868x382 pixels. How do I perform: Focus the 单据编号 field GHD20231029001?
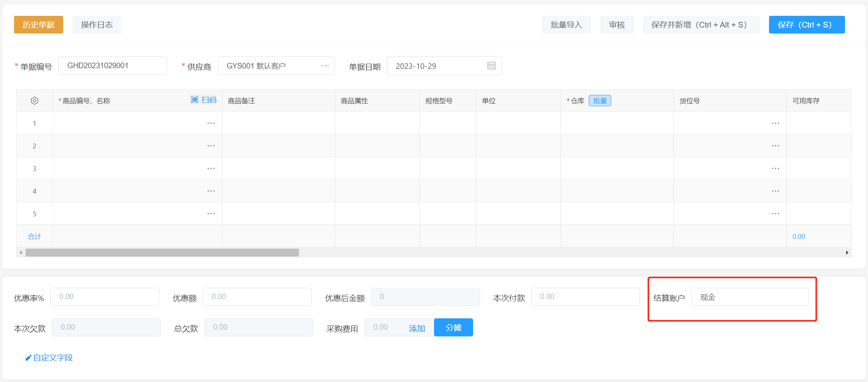tap(113, 66)
